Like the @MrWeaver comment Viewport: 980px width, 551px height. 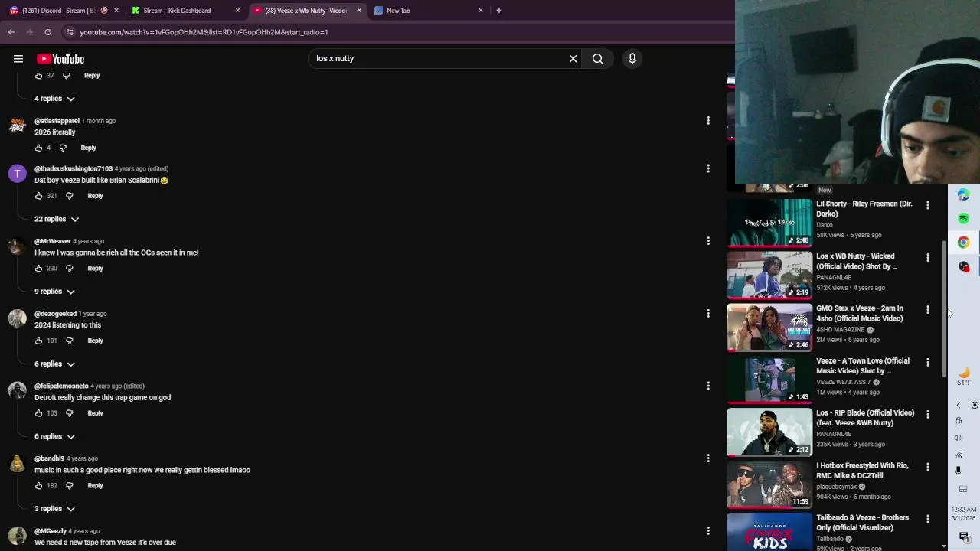[x=38, y=269]
